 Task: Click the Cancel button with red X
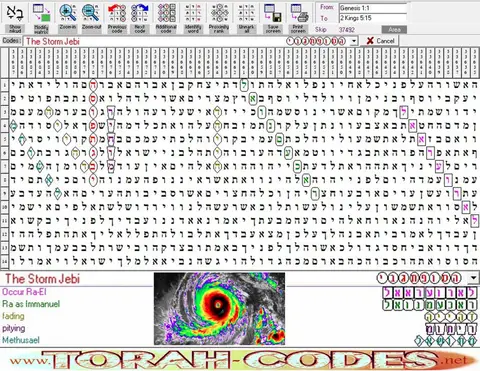tap(380, 41)
